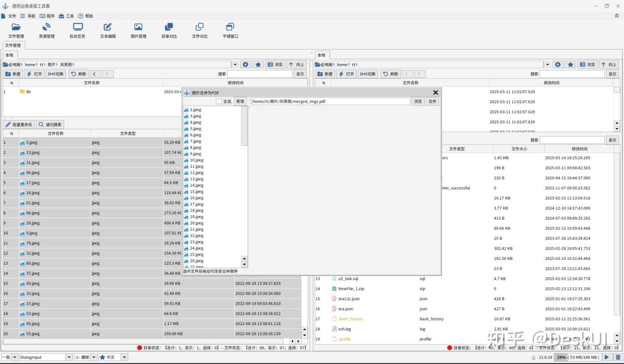
Task: Launch the 后台任务 tool
Action: pos(77,30)
